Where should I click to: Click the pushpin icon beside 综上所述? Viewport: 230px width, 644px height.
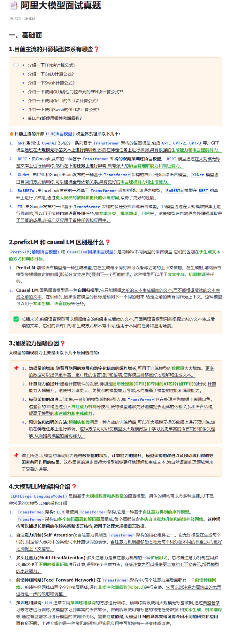[16, 455]
